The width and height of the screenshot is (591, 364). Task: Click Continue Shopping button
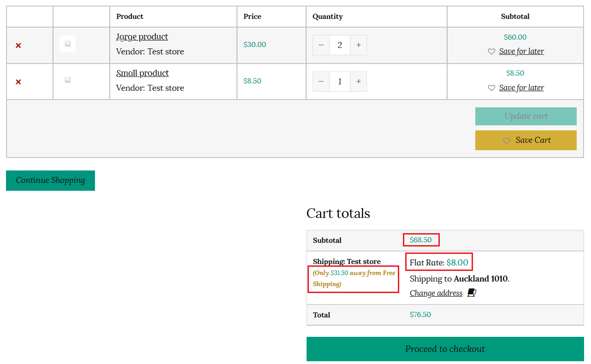click(50, 180)
